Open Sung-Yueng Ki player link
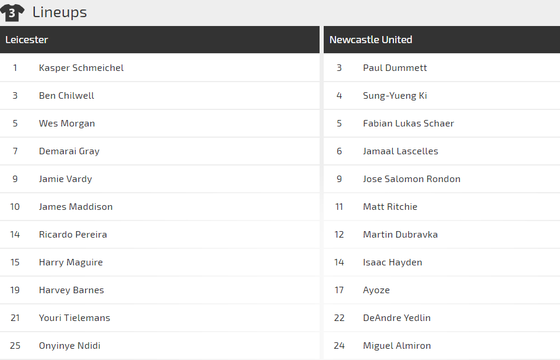560x360 pixels. click(395, 96)
